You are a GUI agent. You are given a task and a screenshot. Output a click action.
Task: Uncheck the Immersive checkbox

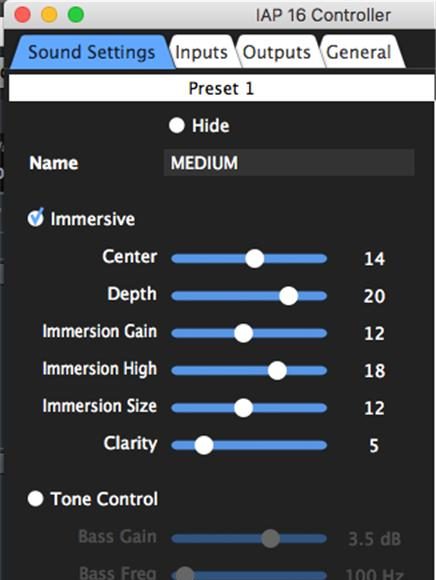point(36,218)
